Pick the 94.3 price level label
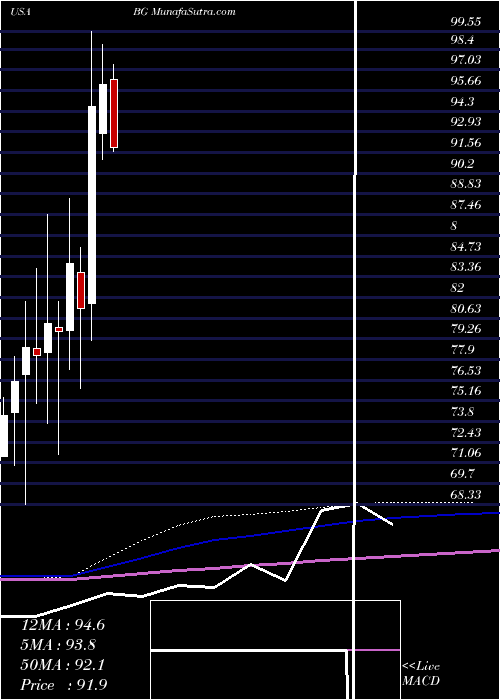 coord(462,101)
